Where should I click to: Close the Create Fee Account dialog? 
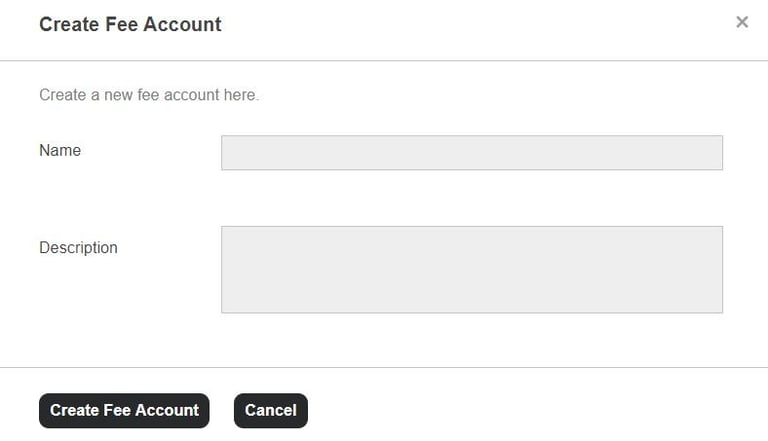tap(741, 22)
